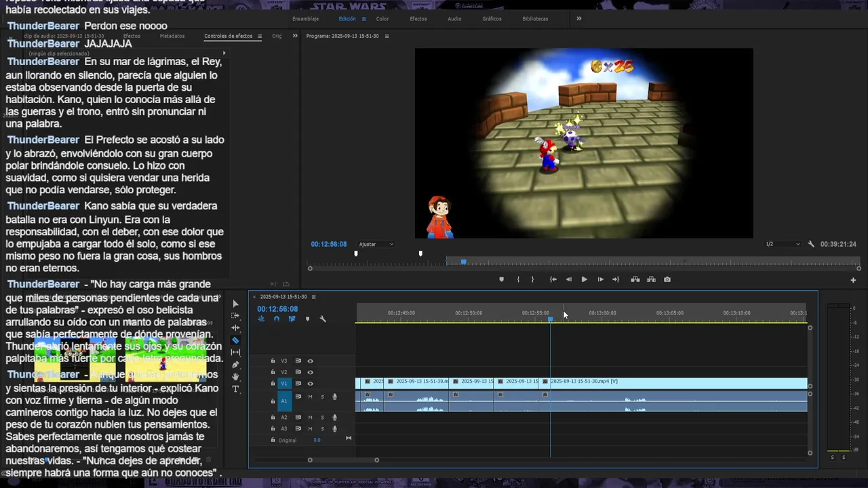Add marker in Program monitor

click(502, 279)
